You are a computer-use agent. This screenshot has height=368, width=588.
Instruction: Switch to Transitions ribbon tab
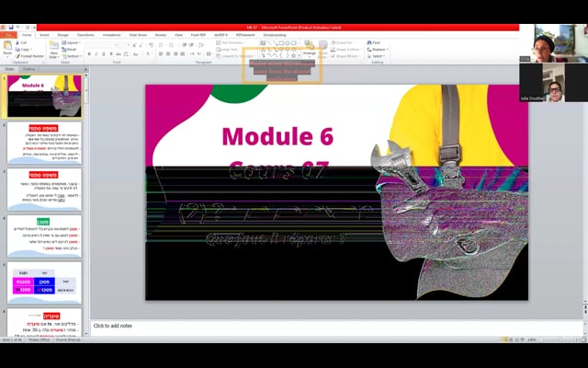[85, 35]
